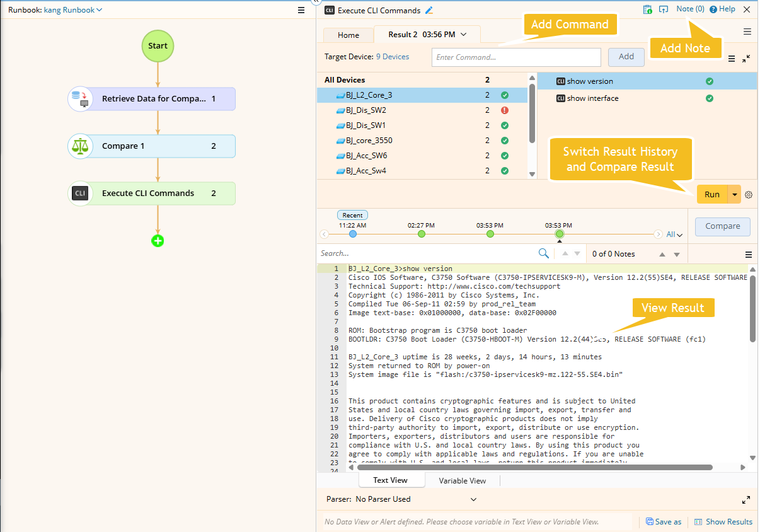Screen dimensions: 760x532
Task: Click the pencil rename icon beside title
Action: [x=430, y=10]
